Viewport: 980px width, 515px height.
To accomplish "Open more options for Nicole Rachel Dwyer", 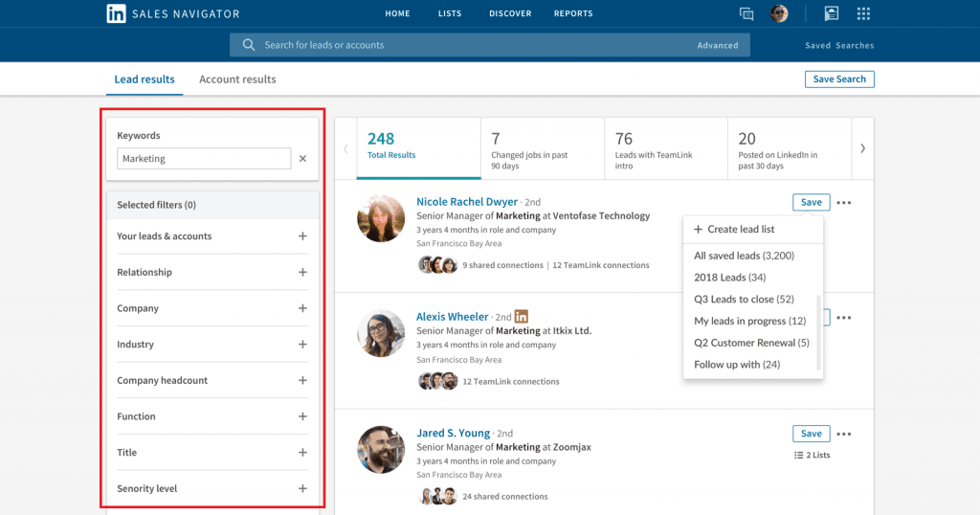I will coord(844,203).
